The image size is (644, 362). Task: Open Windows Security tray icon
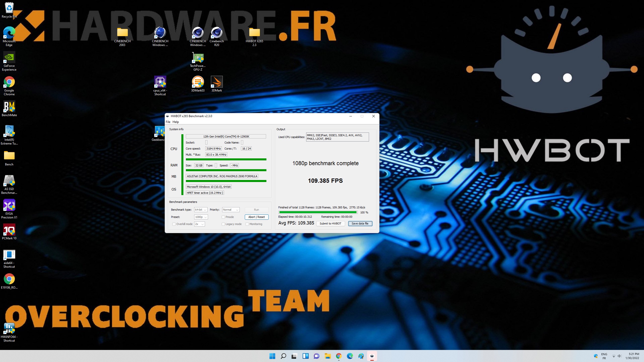(595, 356)
